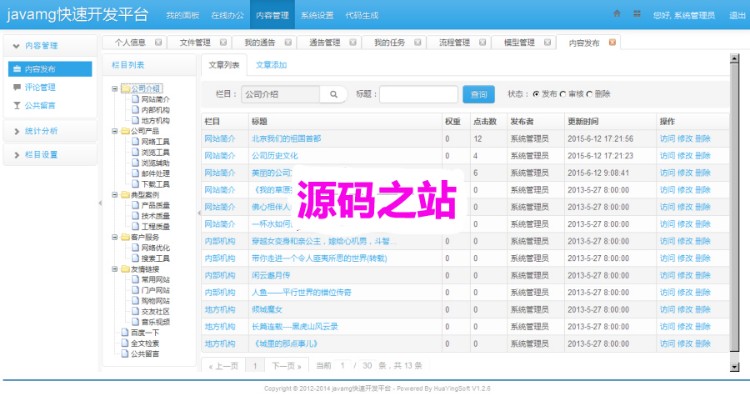Screen dimensions: 750x396
Task: Click the page icon beside 下载工具
Action: click(135, 184)
